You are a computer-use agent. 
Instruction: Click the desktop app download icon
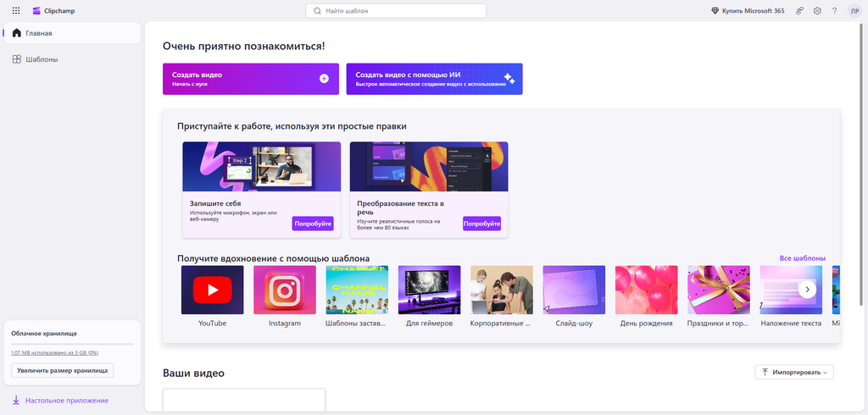16,400
